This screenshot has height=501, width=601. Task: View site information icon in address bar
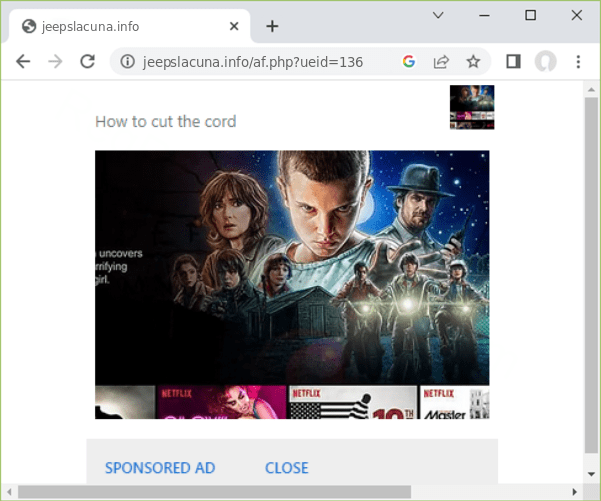tap(127, 62)
